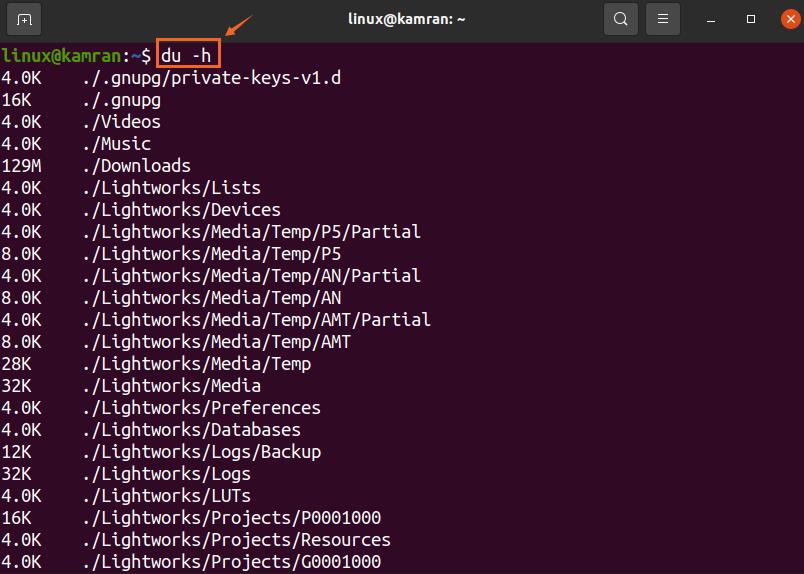Minimize the terminal window
The width and height of the screenshot is (804, 574).
pos(711,19)
